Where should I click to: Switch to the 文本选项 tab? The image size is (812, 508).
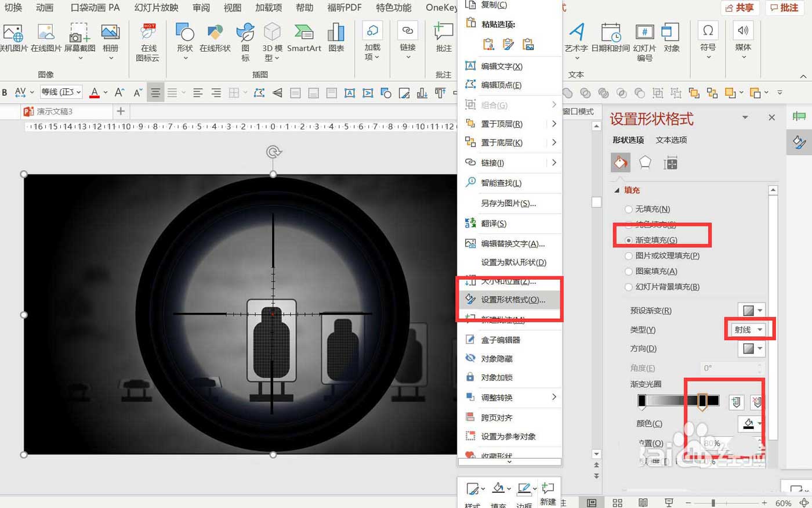coord(670,140)
